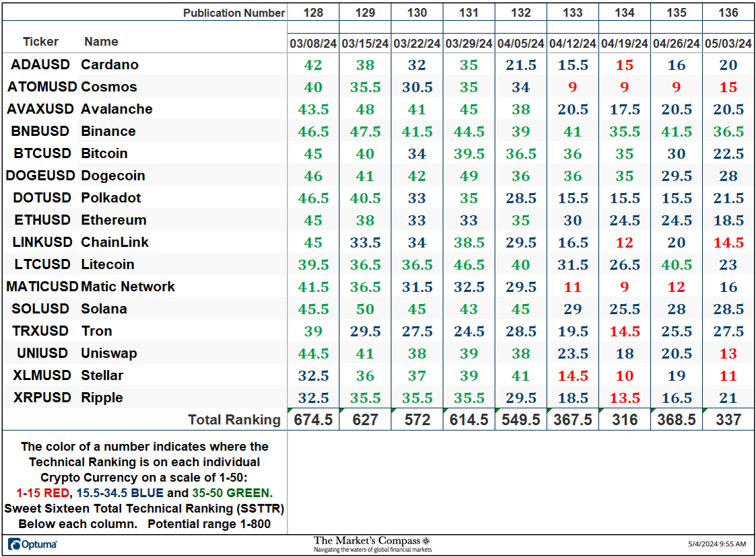
Task: Select the XRPUSD ticker cell
Action: click(42, 397)
